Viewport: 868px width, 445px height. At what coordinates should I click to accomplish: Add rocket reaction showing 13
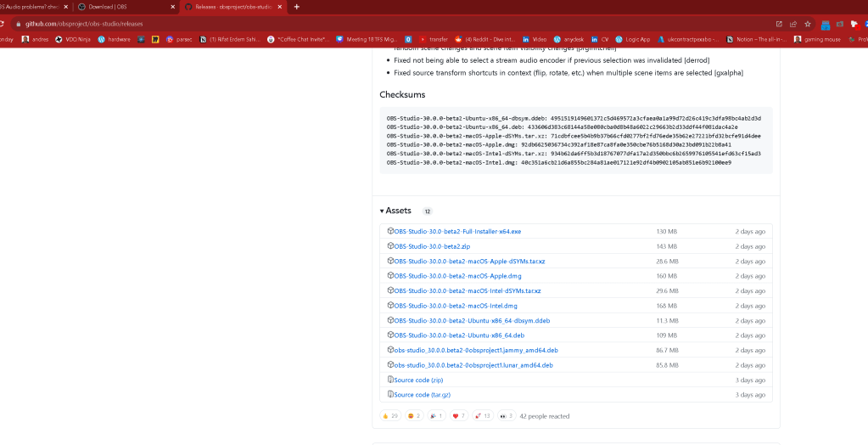483,415
